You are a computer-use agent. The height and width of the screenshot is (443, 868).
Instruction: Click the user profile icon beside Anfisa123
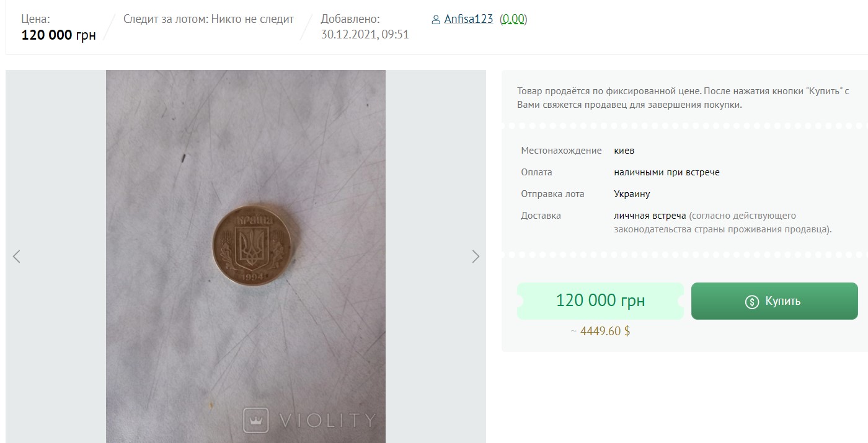pyautogui.click(x=436, y=20)
